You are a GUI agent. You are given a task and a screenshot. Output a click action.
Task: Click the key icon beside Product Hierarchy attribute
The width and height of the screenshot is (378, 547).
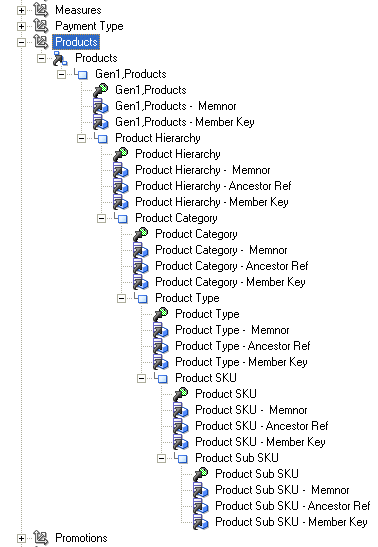(121, 154)
